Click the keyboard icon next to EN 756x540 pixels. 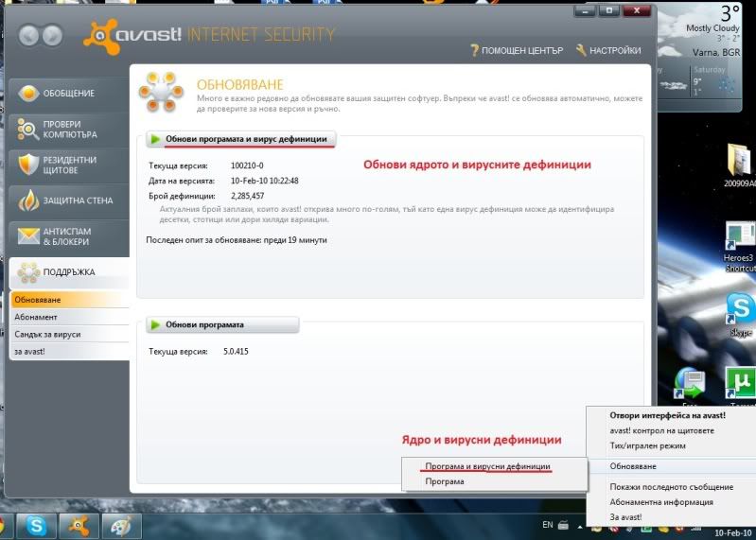(x=563, y=526)
